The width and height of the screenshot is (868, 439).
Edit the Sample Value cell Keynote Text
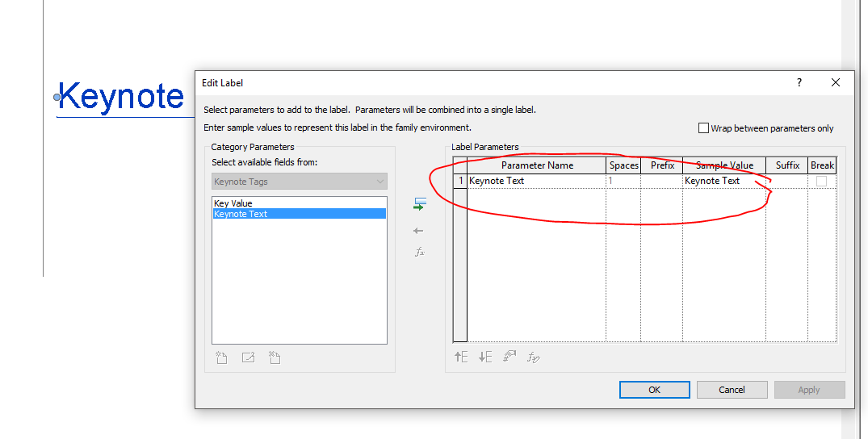point(724,181)
